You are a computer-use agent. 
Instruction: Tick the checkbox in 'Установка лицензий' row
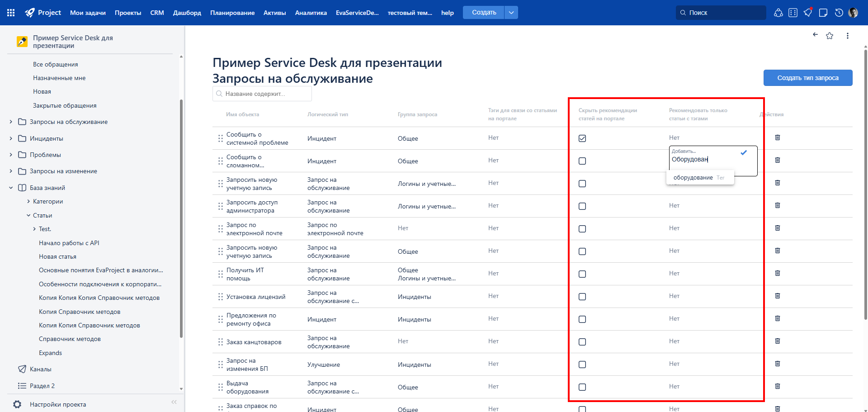[x=582, y=297]
